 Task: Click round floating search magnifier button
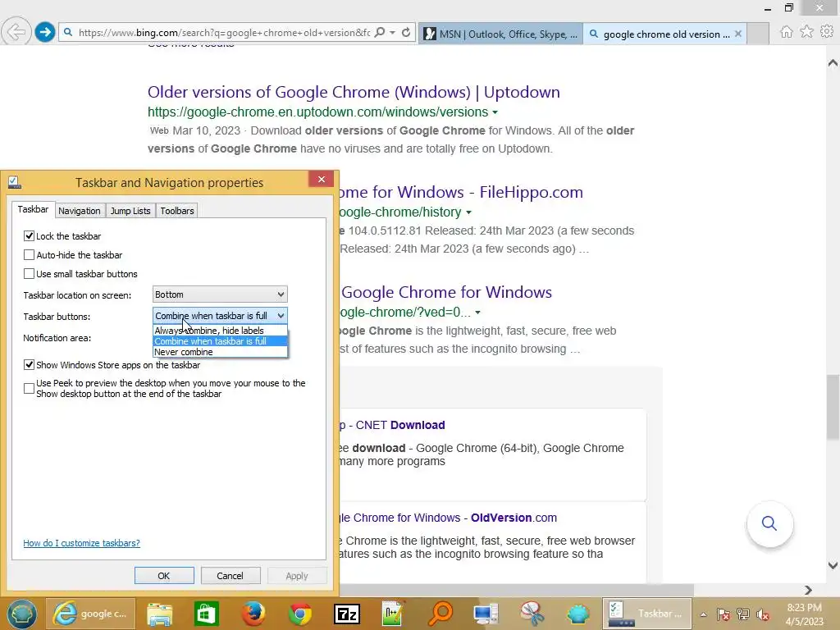pos(769,523)
